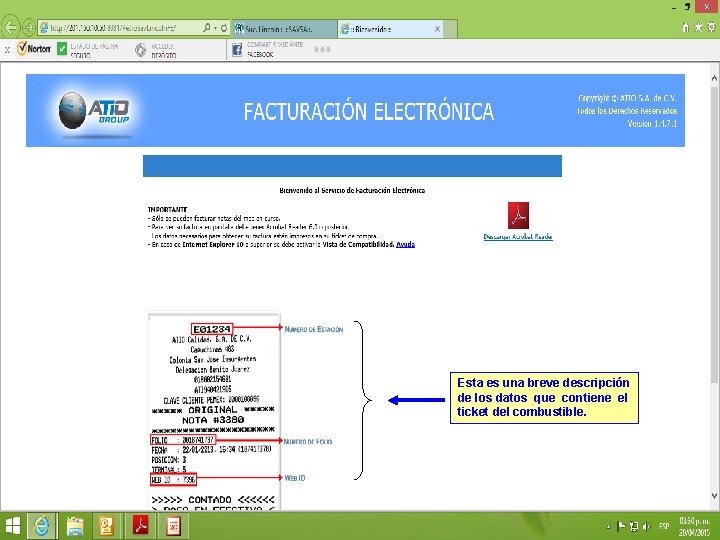Screen dimensions: 720x540
Task: Click the Facebook share icon
Action: click(x=237, y=50)
